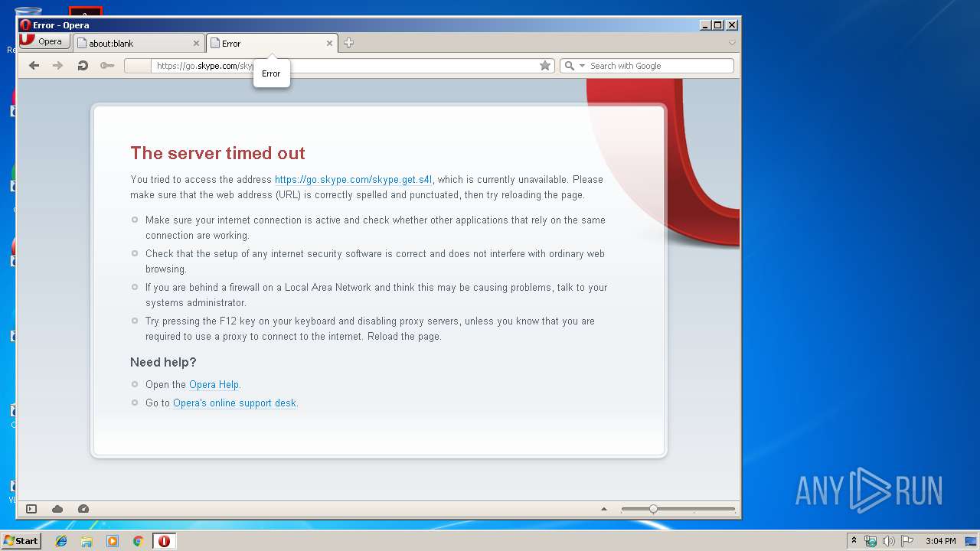Close the Error tab
The image size is (980, 551).
pyautogui.click(x=330, y=44)
